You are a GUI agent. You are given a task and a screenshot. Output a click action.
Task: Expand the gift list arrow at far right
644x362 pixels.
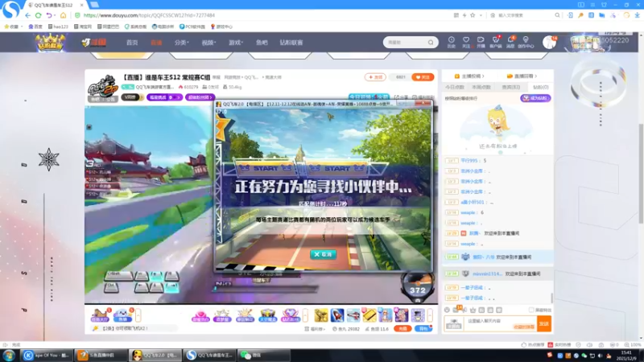pos(430,315)
